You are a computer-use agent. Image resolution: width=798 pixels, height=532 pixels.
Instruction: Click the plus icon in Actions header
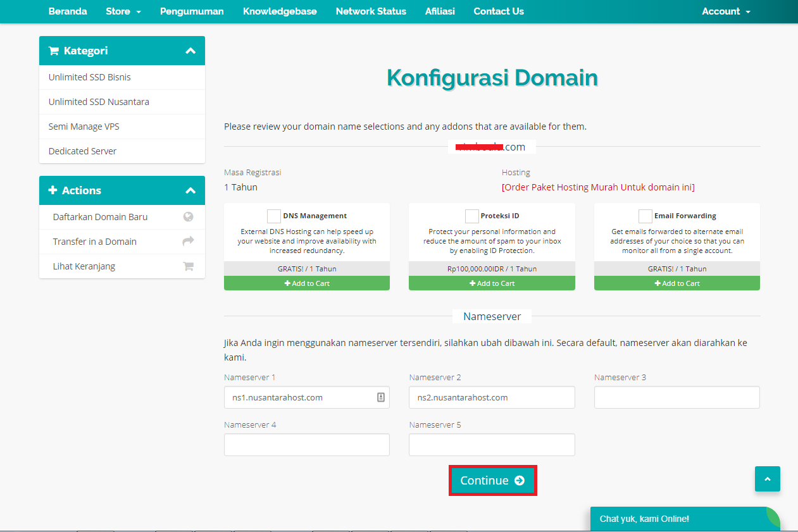point(53,190)
